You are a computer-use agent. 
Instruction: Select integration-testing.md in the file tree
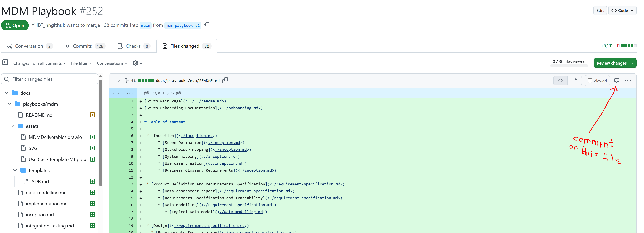pos(50,226)
